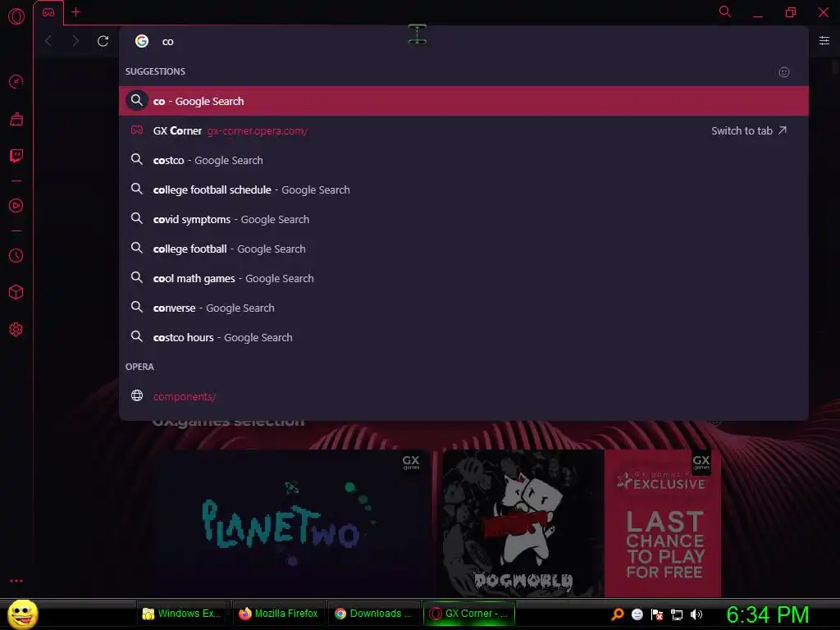The height and width of the screenshot is (630, 840).
Task: Click the flag with red X tray icon
Action: point(657,614)
